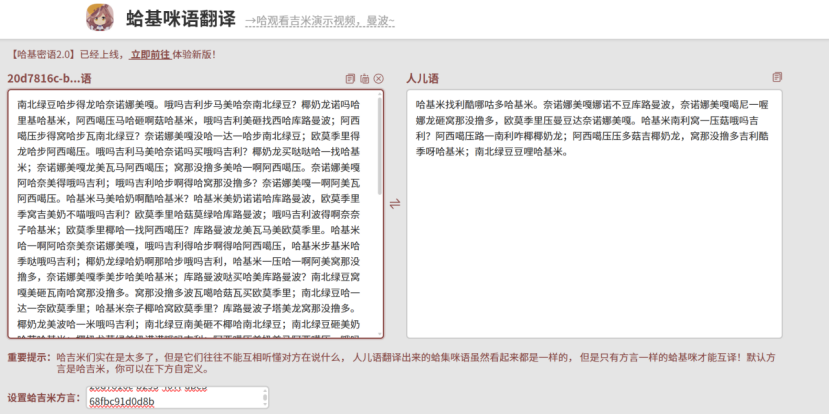The height and width of the screenshot is (414, 829).
Task: Paste into left box using paste icon
Action: (x=364, y=79)
